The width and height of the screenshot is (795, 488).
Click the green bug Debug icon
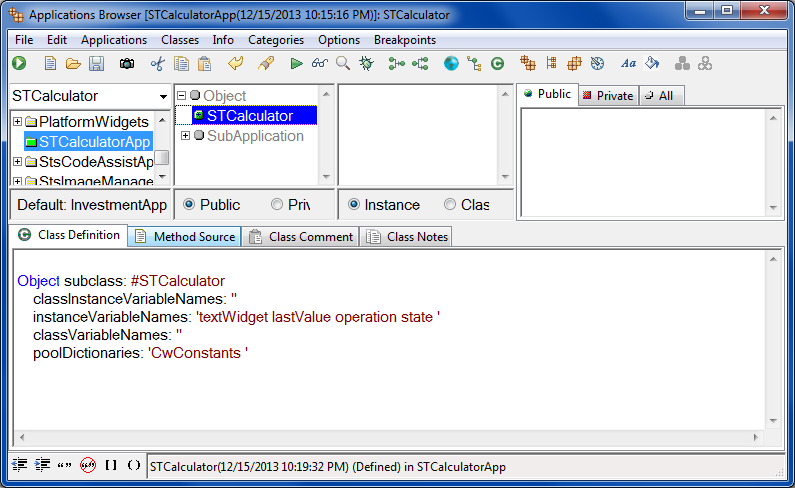pos(367,64)
